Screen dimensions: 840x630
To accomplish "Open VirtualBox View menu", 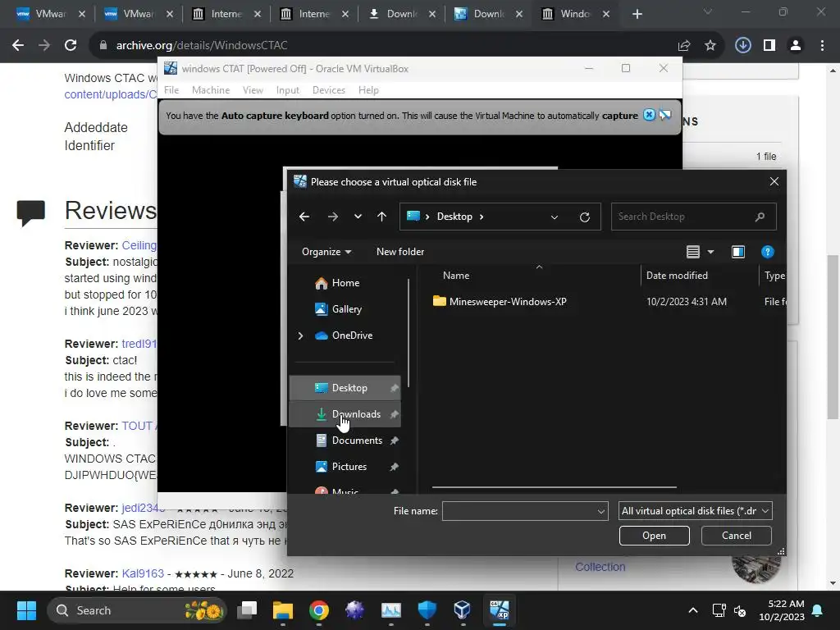I will [x=253, y=90].
